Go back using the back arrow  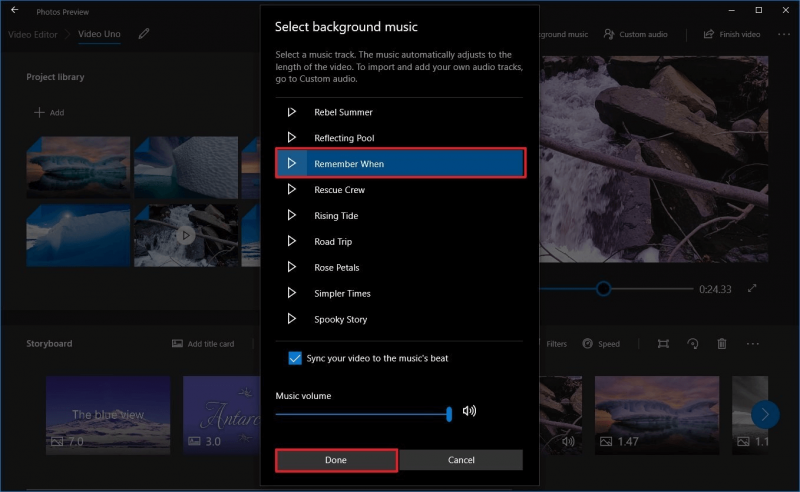[15, 10]
